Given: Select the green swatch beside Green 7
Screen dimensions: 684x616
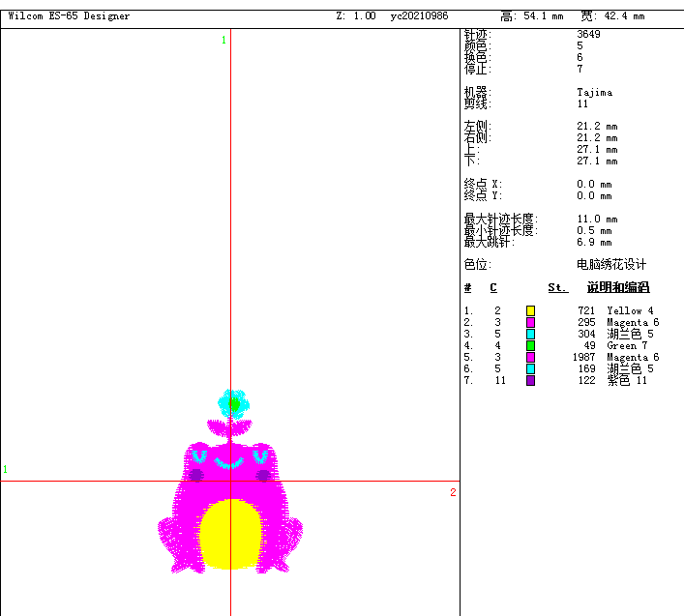Looking at the screenshot, I should click(x=530, y=345).
